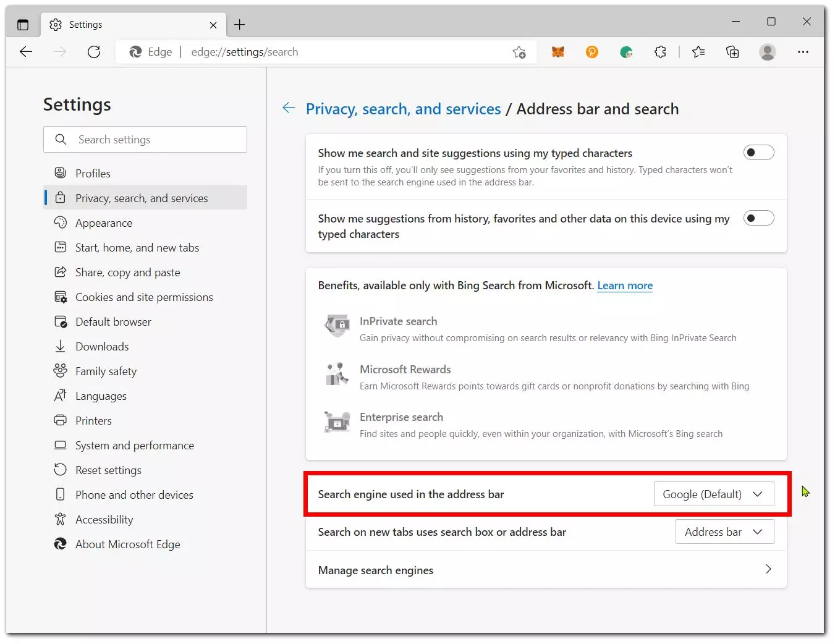
Task: Click the user profile avatar
Action: click(x=768, y=52)
